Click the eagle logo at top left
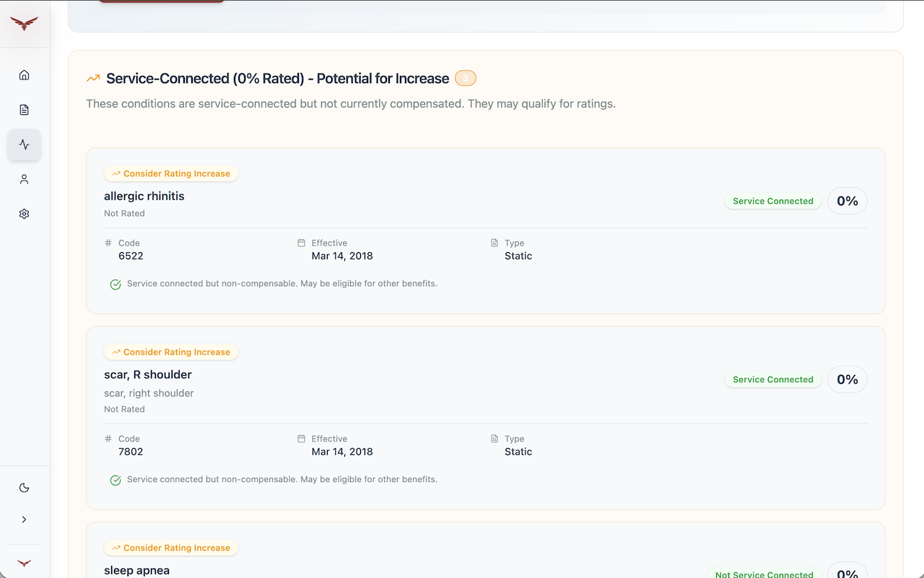 point(24,24)
